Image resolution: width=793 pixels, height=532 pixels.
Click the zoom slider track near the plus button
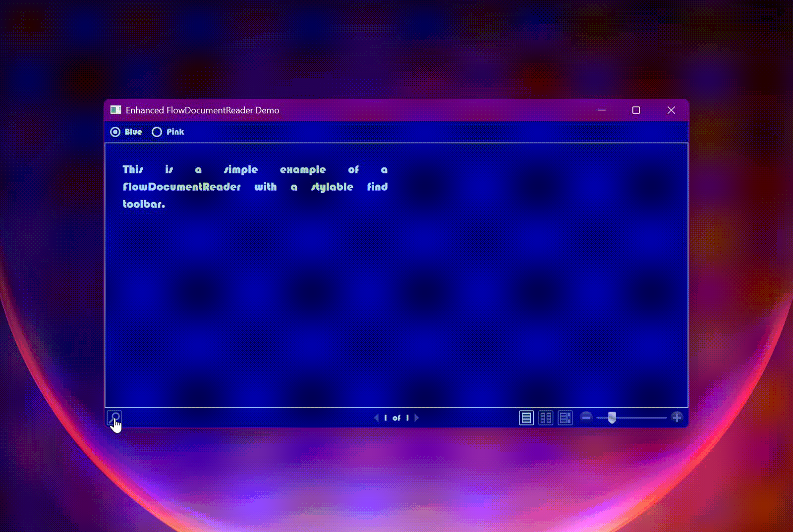[659, 418]
